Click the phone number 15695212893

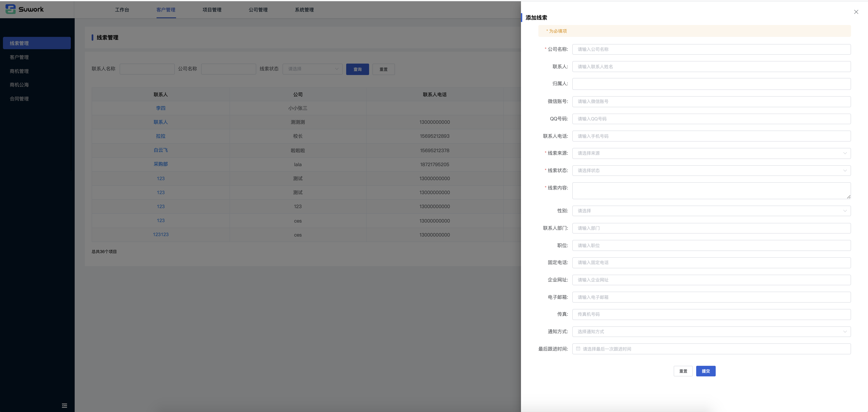(435, 136)
